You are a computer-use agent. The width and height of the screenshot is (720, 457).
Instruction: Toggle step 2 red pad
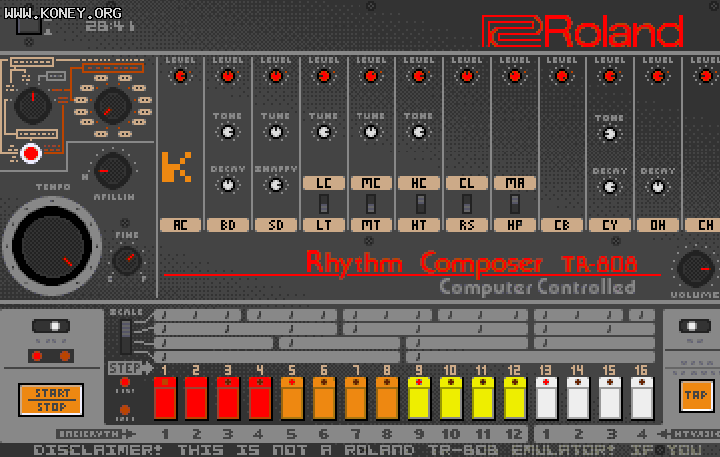click(x=197, y=398)
